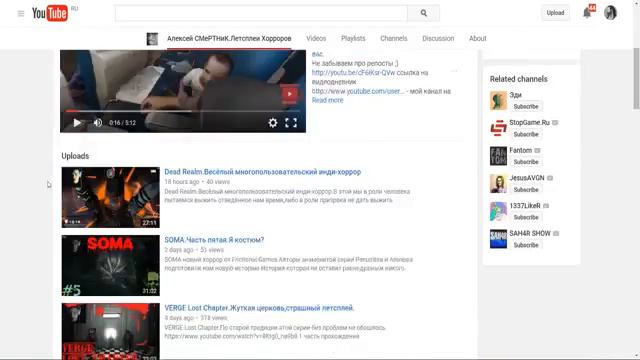Open the hamburger guide menu
The image size is (640, 360).
click(21, 13)
